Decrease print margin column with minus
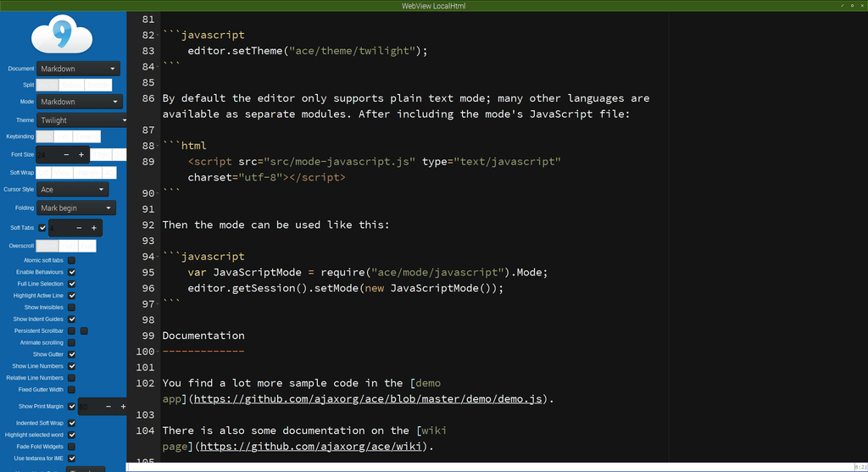868x472 pixels. [x=108, y=407]
